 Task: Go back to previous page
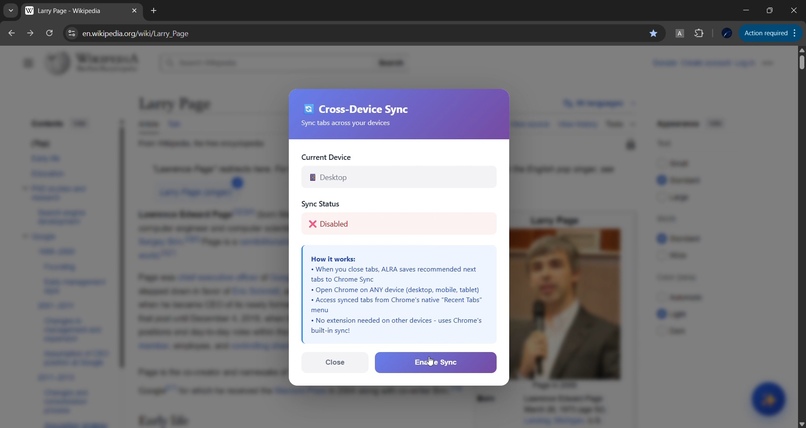point(12,33)
